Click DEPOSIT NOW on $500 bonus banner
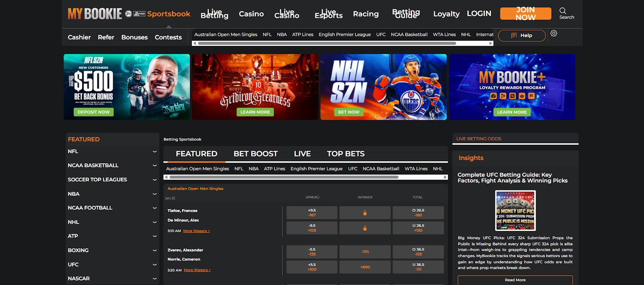The width and height of the screenshot is (644, 285). (93, 112)
